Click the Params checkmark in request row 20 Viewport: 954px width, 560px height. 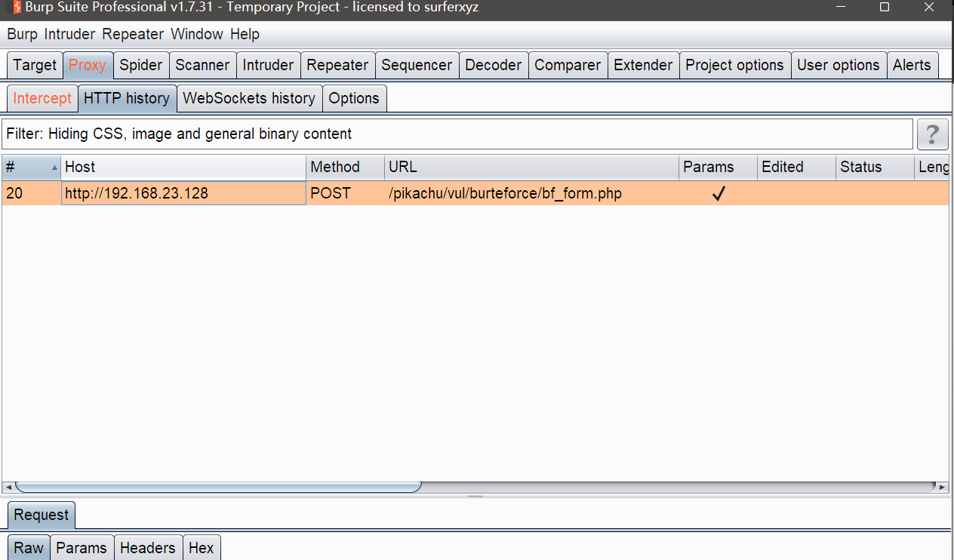point(719,194)
